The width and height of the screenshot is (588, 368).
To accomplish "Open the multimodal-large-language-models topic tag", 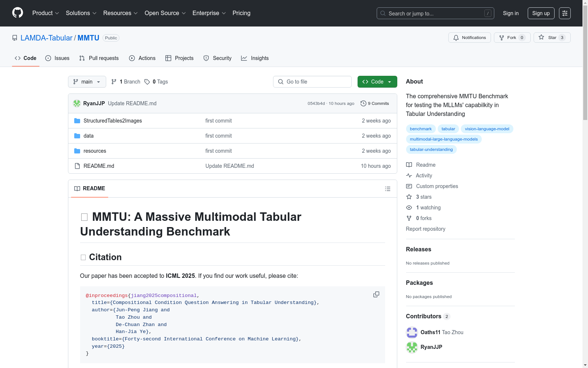I will point(444,139).
